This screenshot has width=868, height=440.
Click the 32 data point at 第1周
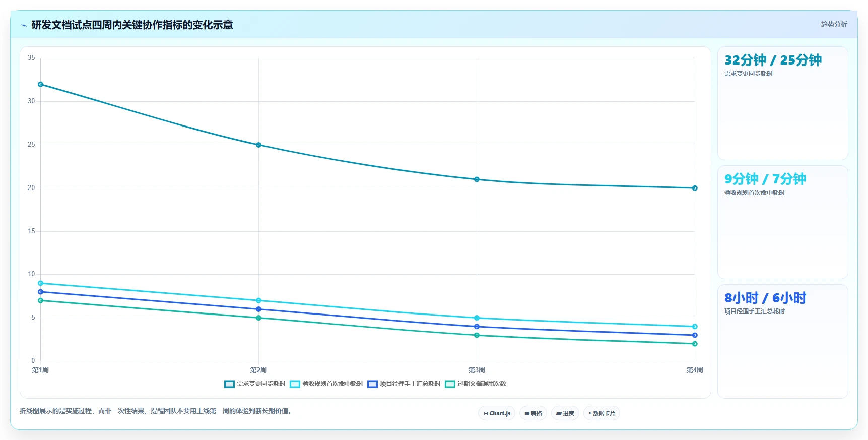[x=41, y=84]
